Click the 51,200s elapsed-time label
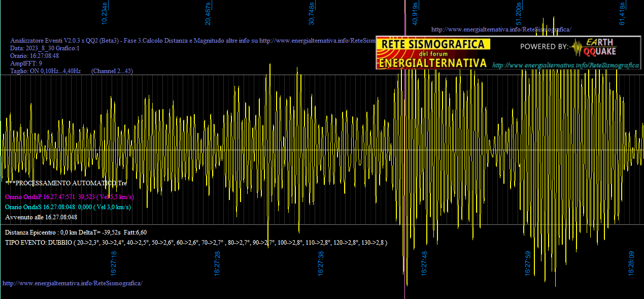 click(519, 14)
